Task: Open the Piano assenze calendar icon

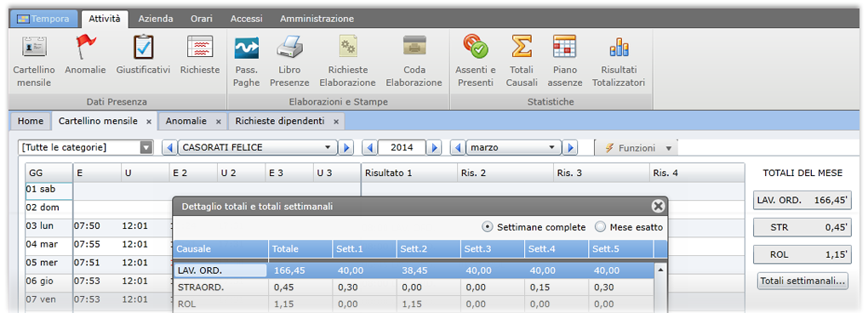Action: [x=565, y=47]
